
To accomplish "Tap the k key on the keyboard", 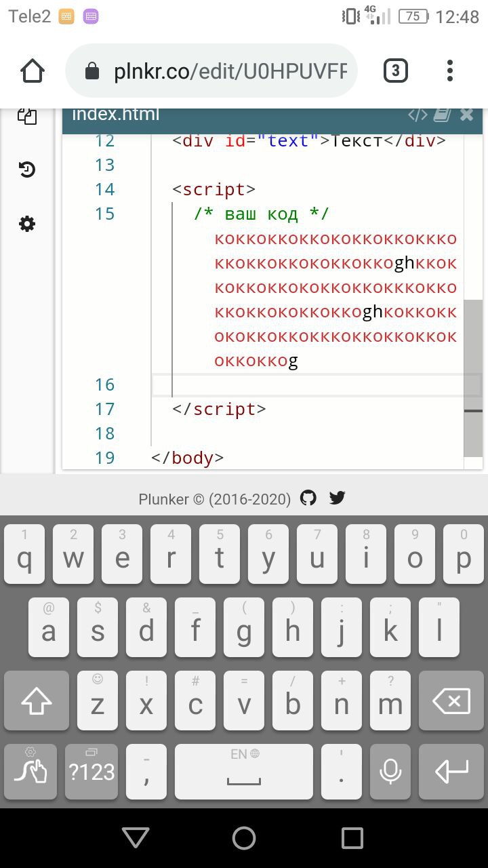I will [390, 627].
